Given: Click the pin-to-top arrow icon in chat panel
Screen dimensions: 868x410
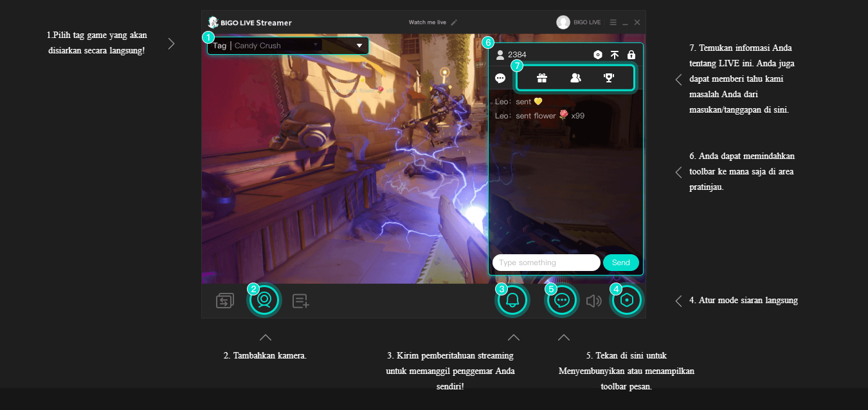Looking at the screenshot, I should pos(615,55).
